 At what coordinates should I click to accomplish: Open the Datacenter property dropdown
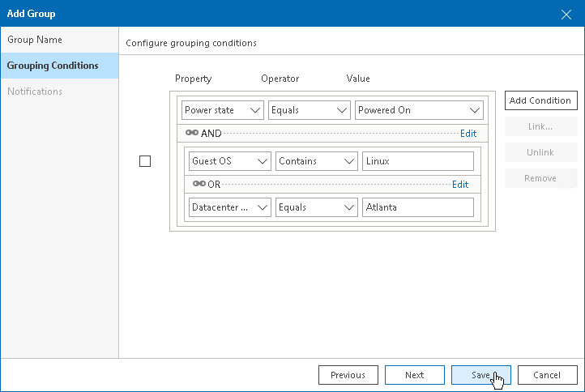[230, 207]
